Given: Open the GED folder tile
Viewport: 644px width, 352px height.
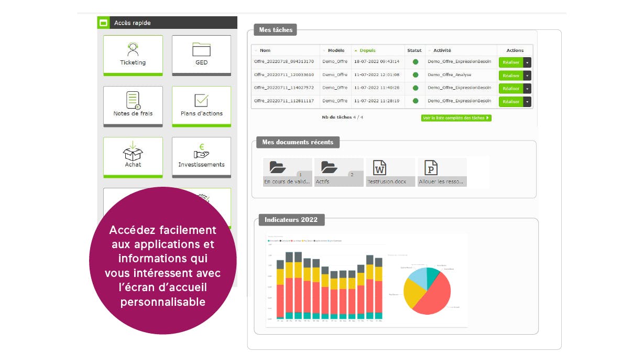Looking at the screenshot, I should coord(201,56).
